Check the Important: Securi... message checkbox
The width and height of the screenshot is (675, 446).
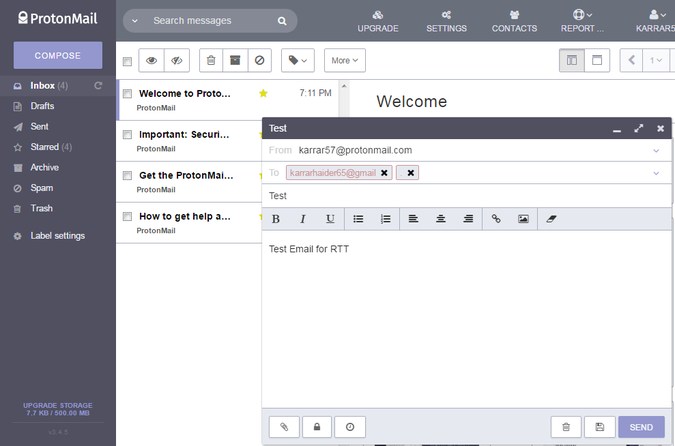point(127,135)
